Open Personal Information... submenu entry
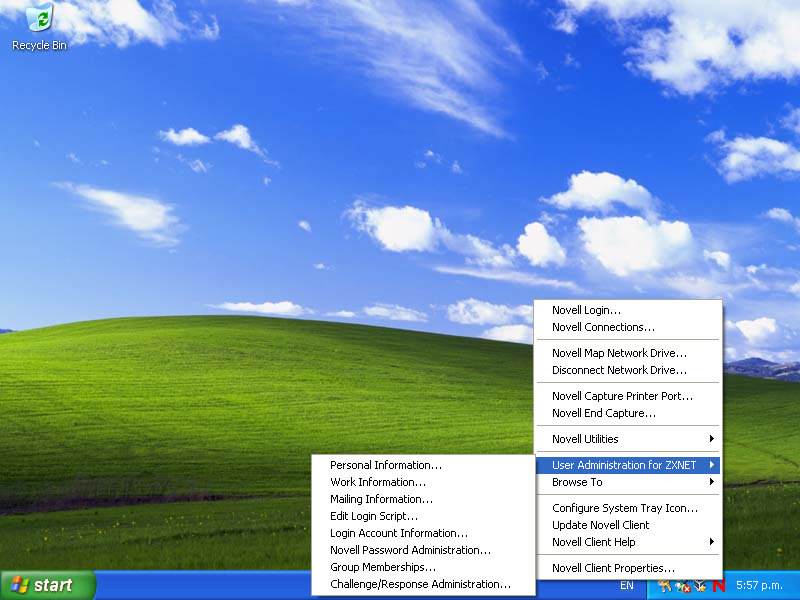 point(423,465)
